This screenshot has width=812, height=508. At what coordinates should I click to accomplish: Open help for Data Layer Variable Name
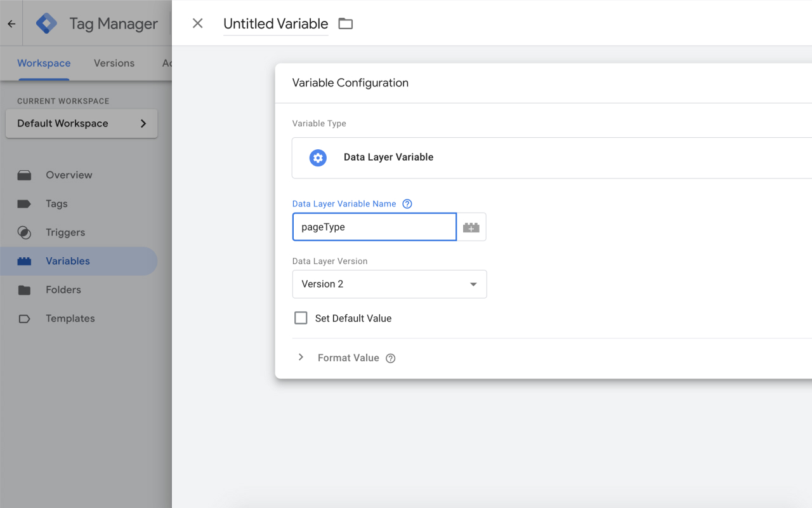click(407, 204)
